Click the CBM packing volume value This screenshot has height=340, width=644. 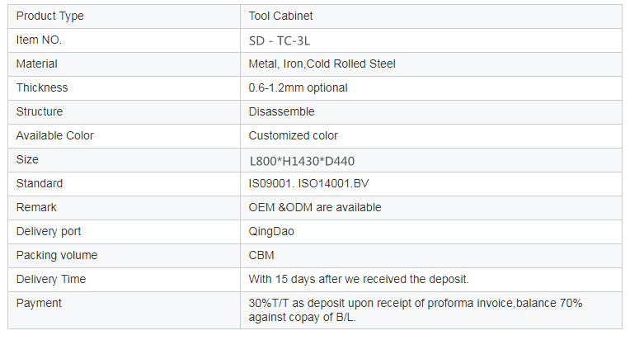click(x=261, y=255)
